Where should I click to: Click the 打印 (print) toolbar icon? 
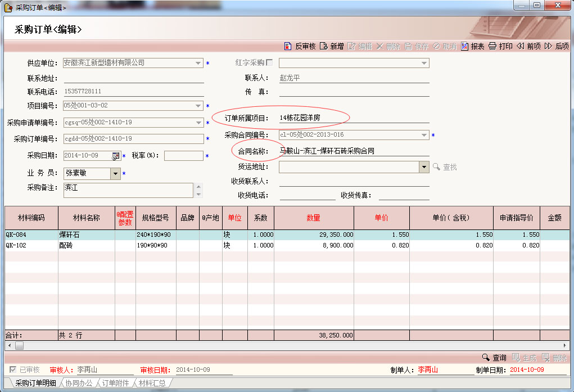pos(492,46)
